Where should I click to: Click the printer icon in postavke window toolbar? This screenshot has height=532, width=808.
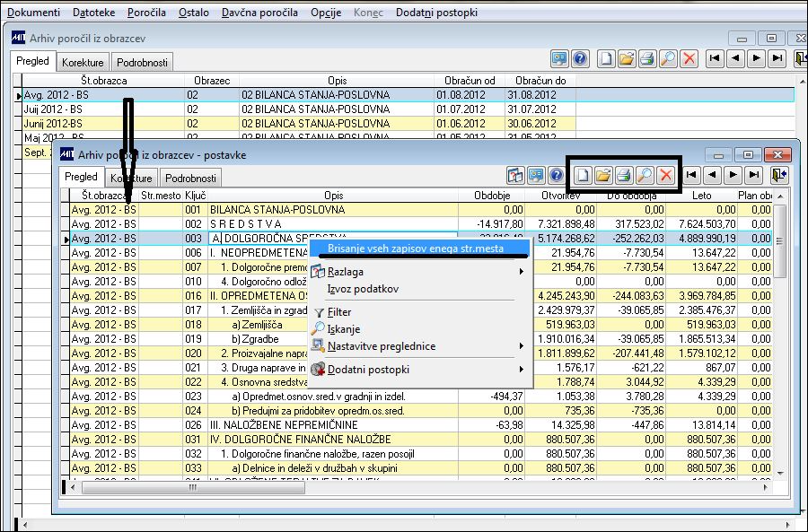point(623,176)
